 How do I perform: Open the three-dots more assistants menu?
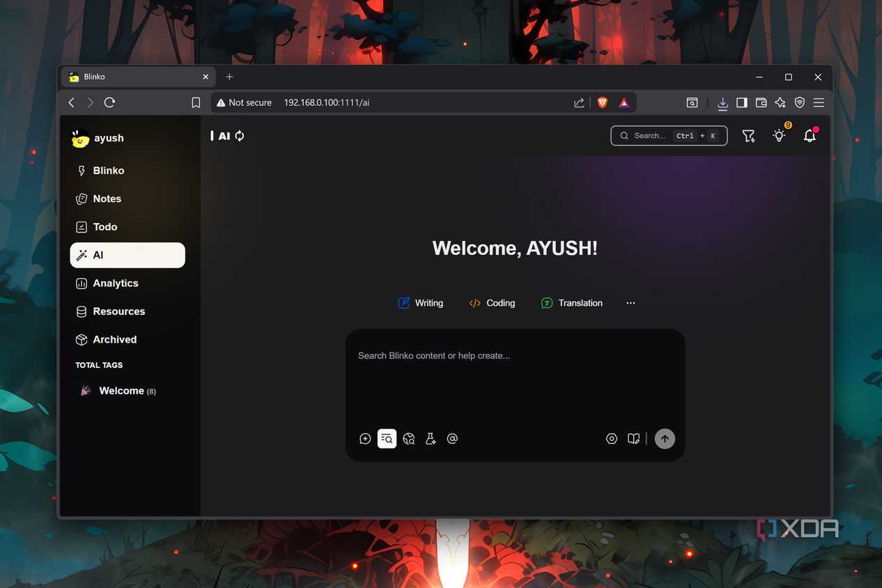coord(630,303)
